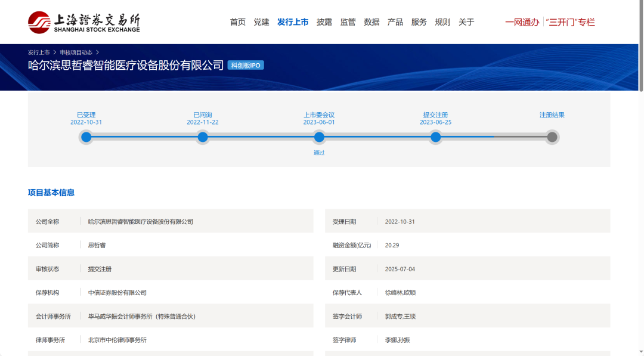Viewport: 644px width, 356px height.
Task: Click the 受理日期 value 2022-10-31
Action: (x=400, y=222)
